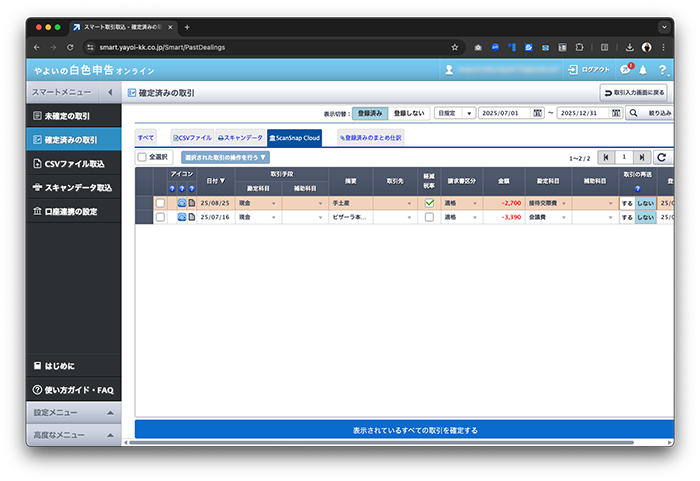Uncheck 軽減税率 checkbox for 手土産 row

(429, 203)
